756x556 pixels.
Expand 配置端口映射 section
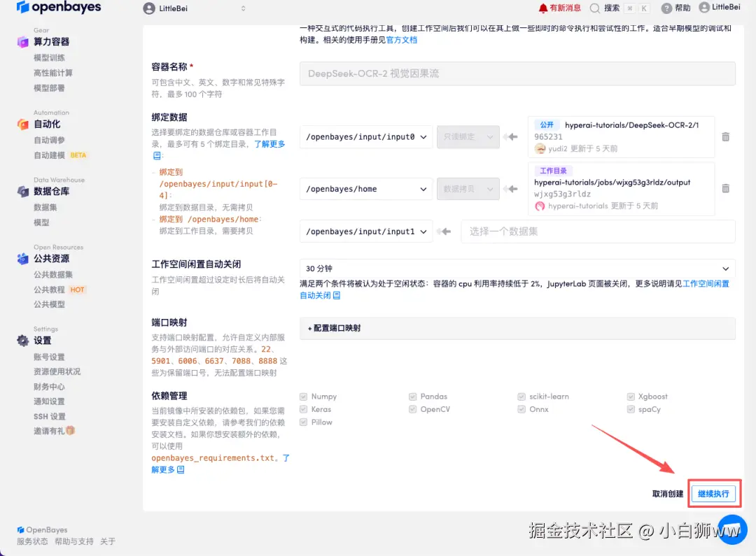[x=517, y=328]
